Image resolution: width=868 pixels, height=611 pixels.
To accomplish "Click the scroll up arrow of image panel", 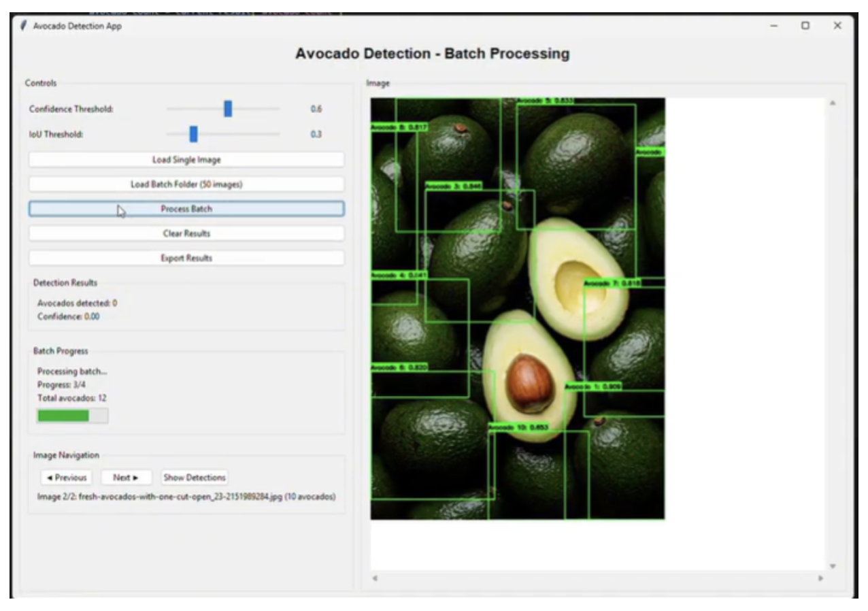I will pyautogui.click(x=832, y=103).
